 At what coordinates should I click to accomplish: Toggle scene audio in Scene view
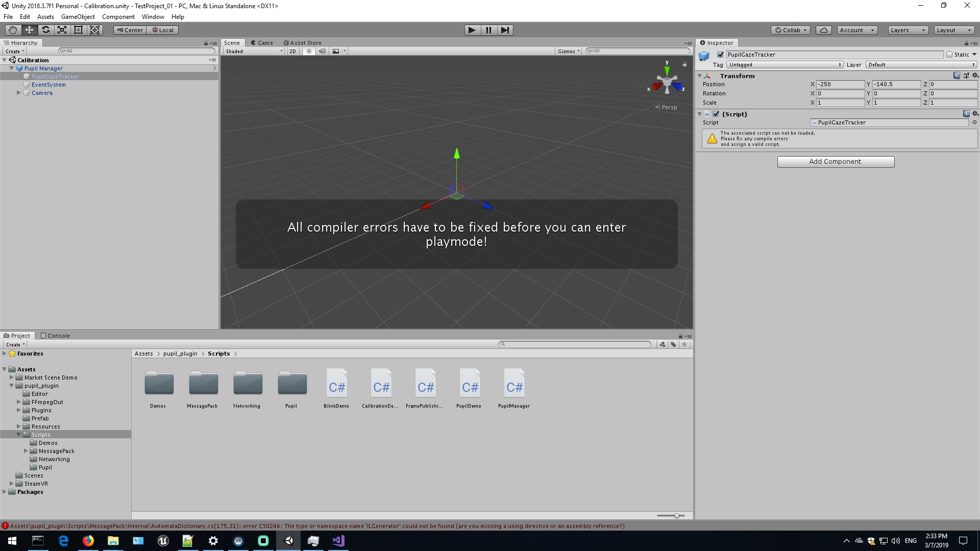(322, 51)
